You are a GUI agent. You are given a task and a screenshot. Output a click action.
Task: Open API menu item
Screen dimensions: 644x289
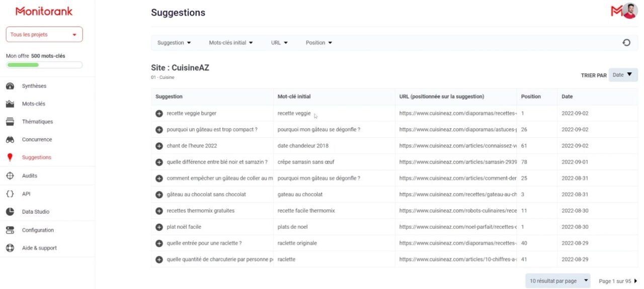[26, 194]
